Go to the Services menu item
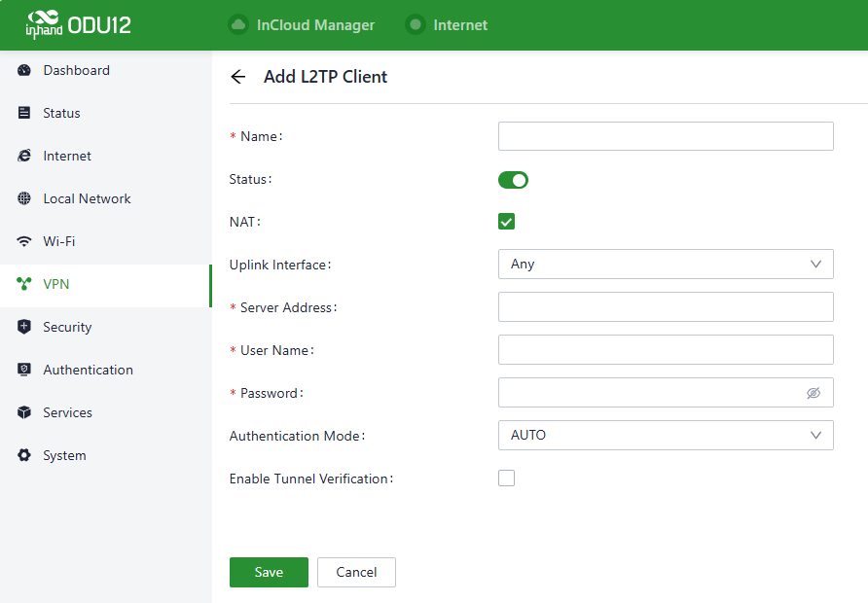Screen dimensions: 868x603 click(x=67, y=412)
